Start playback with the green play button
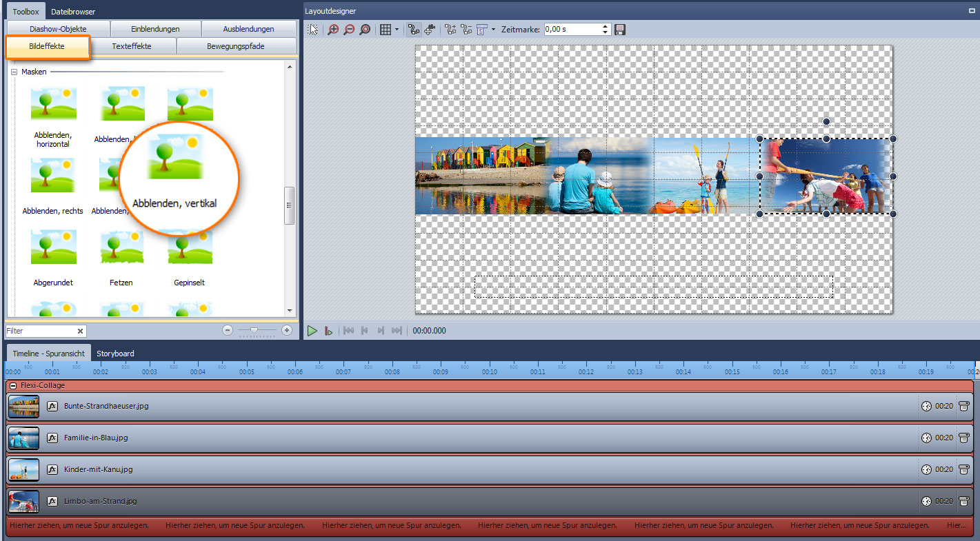Screen dimensions: 980x541 click(312, 331)
